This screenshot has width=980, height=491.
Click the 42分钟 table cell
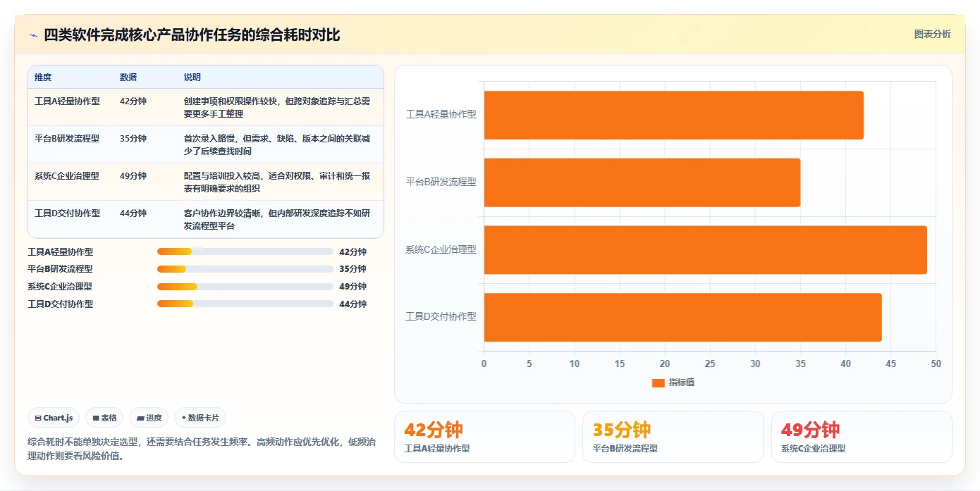tap(133, 101)
